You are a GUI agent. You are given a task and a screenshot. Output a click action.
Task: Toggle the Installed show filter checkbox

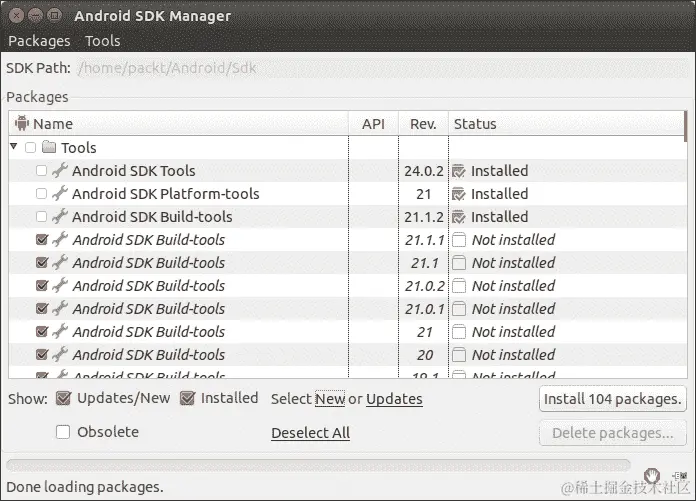coord(187,398)
